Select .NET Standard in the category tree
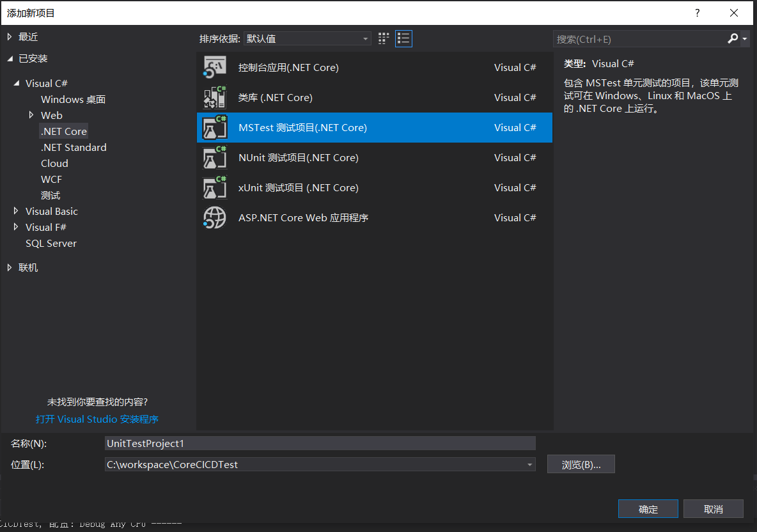 click(74, 148)
